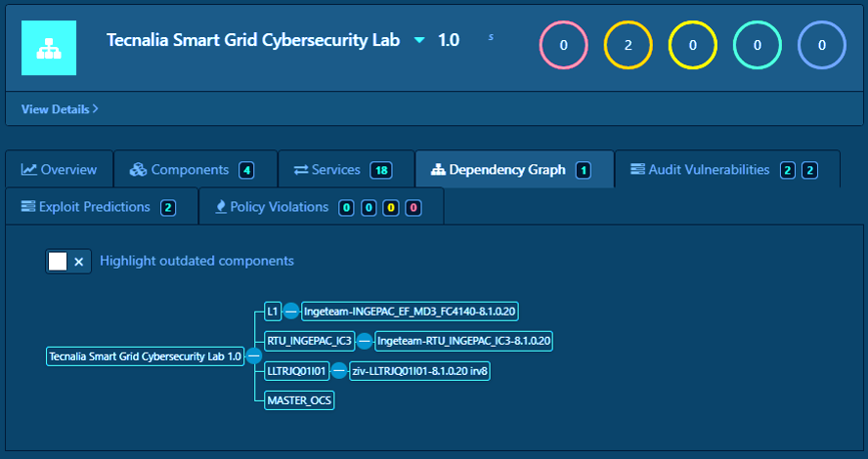
Task: Select node Ingeteam-INGEPAC_EF_MD3_FC4140-8.1.0.20
Action: [x=410, y=312]
